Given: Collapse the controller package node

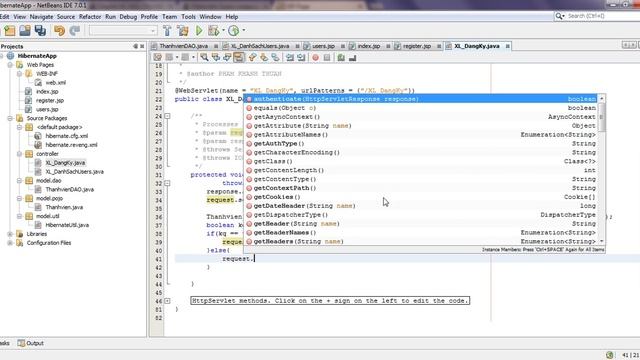Looking at the screenshot, I should coord(19,154).
